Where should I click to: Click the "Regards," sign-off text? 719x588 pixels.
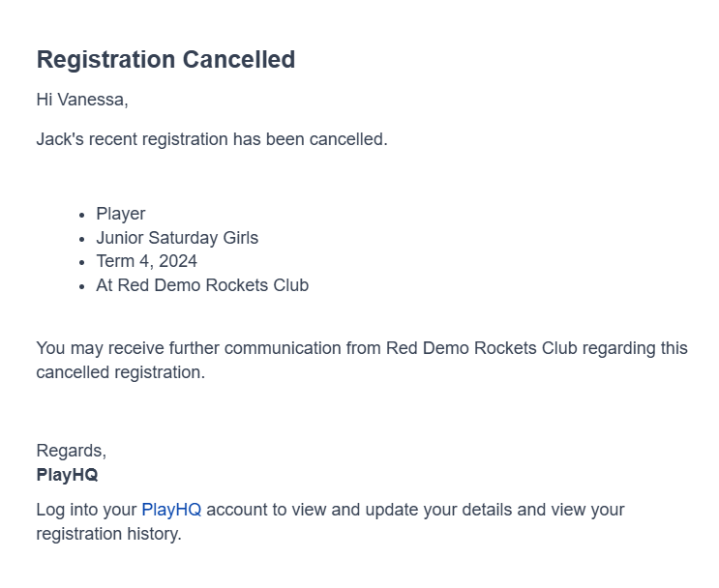[x=71, y=451]
